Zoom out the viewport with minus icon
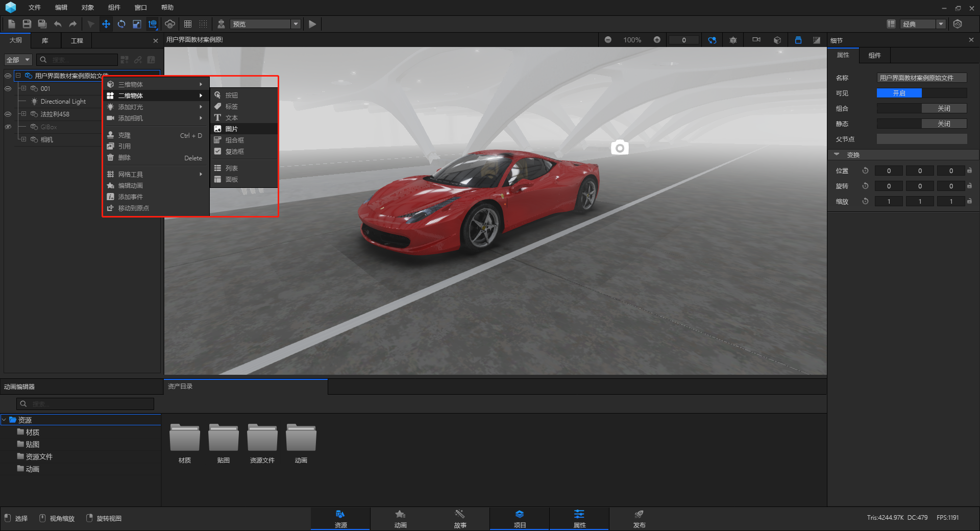This screenshot has height=531, width=980. 608,40
